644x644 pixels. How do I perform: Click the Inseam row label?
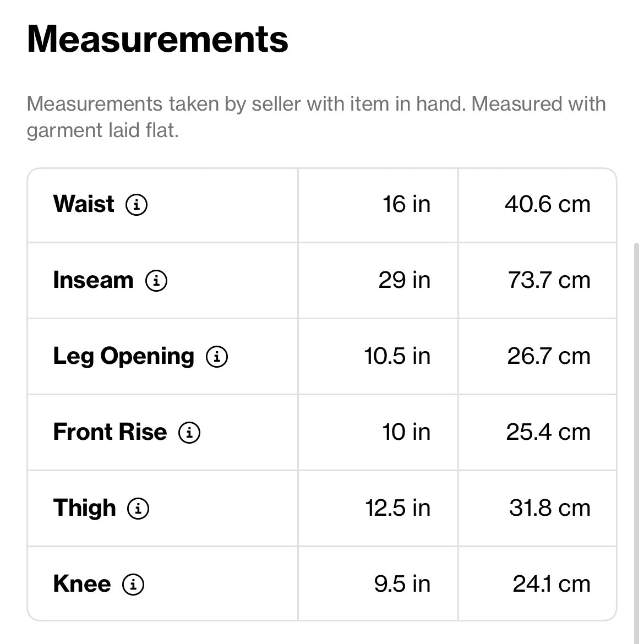click(x=93, y=280)
